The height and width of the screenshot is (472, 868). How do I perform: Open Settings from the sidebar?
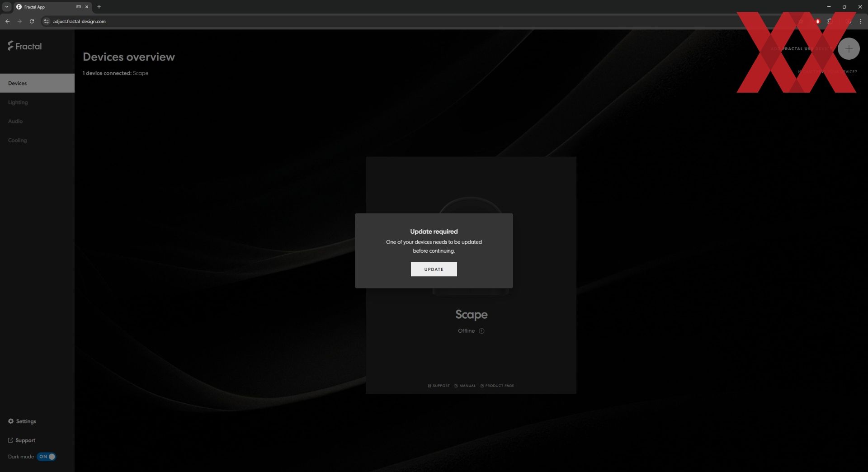tap(22, 421)
